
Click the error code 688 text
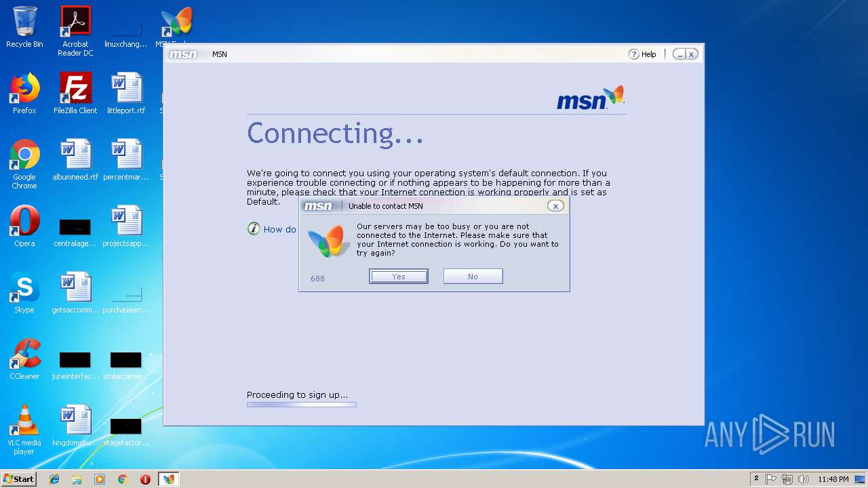click(x=317, y=279)
